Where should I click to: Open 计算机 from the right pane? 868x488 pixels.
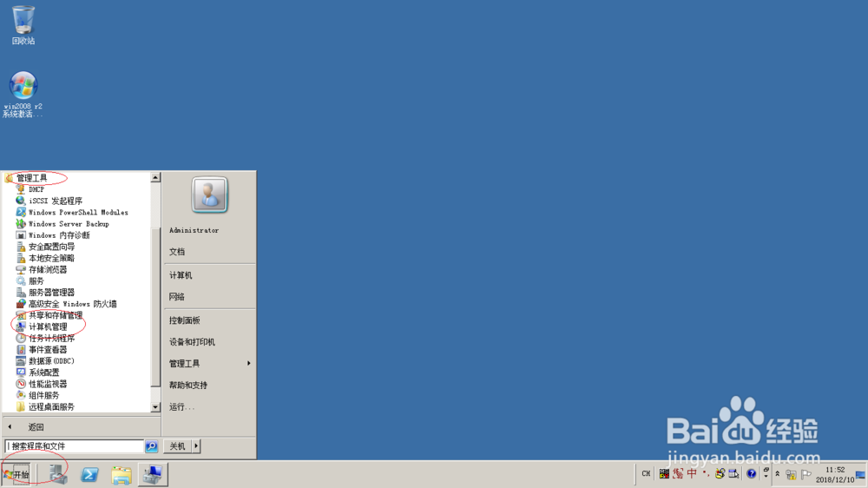click(181, 275)
